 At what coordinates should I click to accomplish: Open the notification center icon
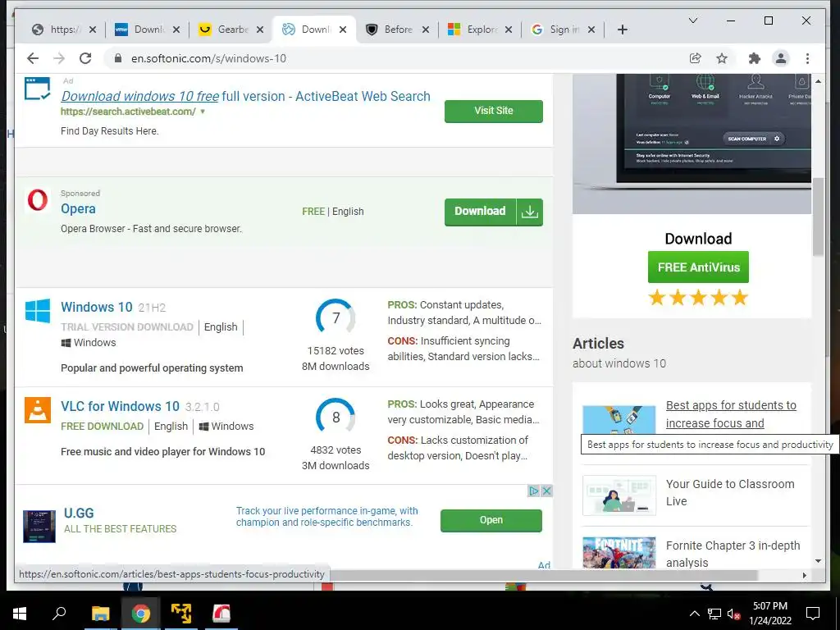(813, 614)
